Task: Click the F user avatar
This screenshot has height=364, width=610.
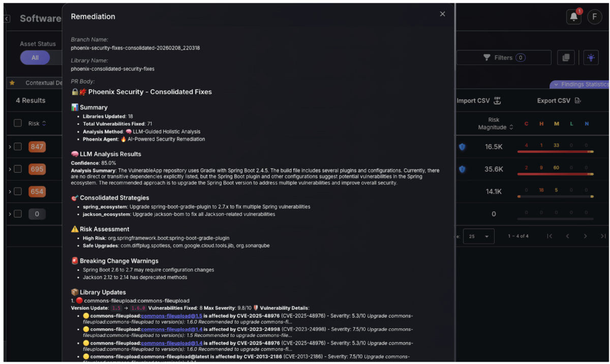Action: point(594,17)
